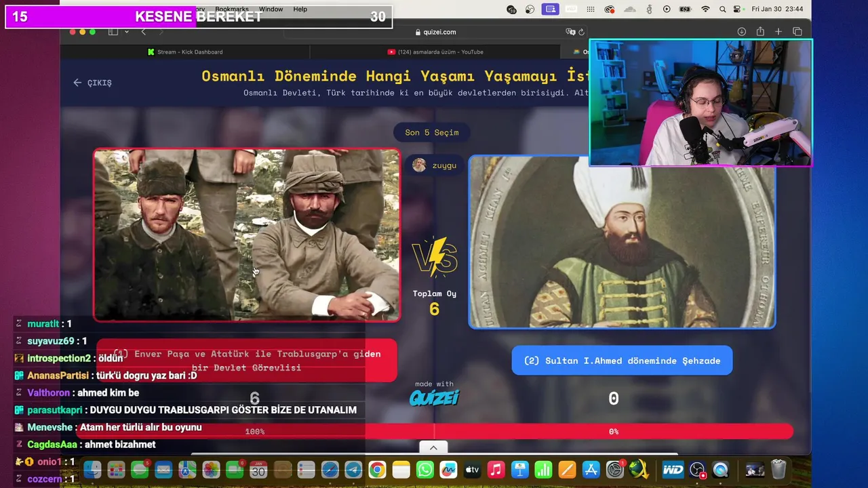The image size is (868, 488).
Task: Click the Safari forward arrow
Action: pos(161,32)
